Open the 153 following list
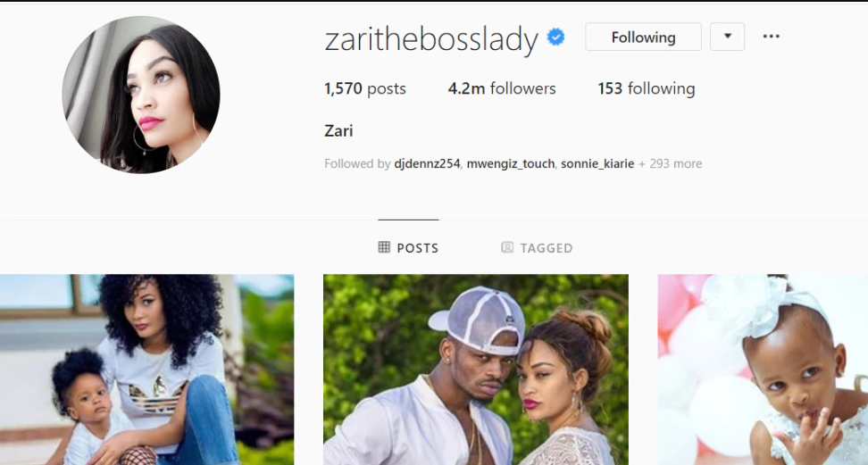The height and width of the screenshot is (465, 868). pyautogui.click(x=646, y=88)
